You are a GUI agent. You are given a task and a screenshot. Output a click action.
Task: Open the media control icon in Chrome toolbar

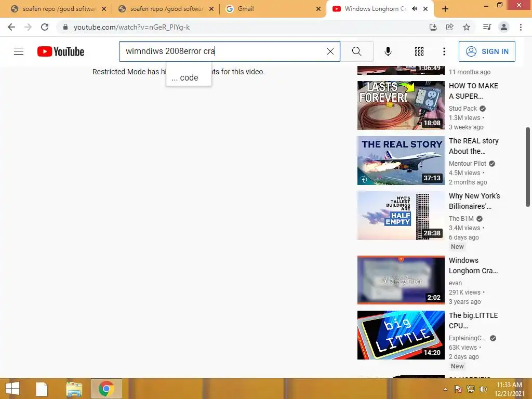487,27
